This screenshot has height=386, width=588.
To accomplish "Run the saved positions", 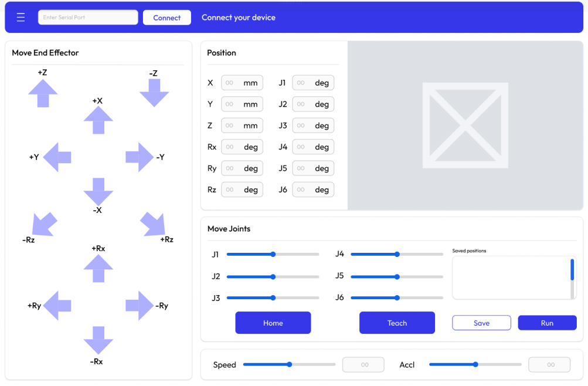I will click(547, 323).
